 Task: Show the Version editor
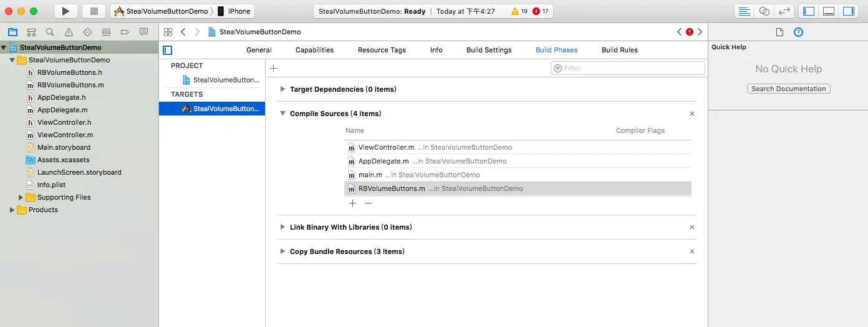[784, 11]
